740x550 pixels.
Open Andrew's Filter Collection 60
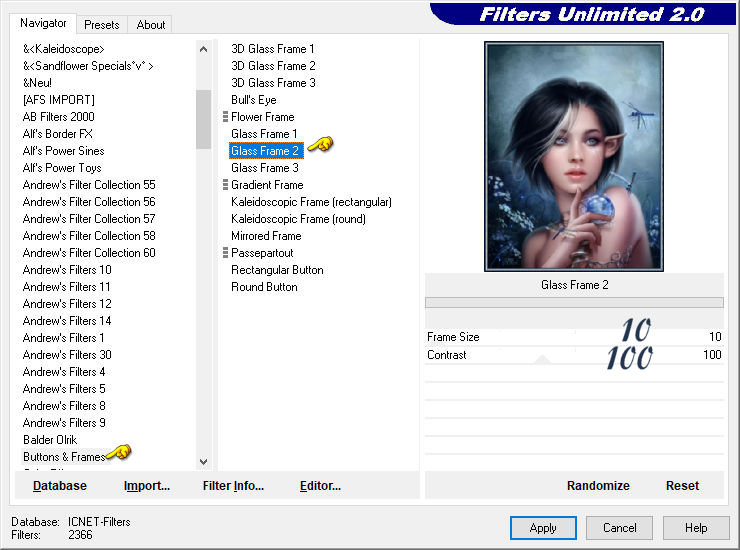89,253
